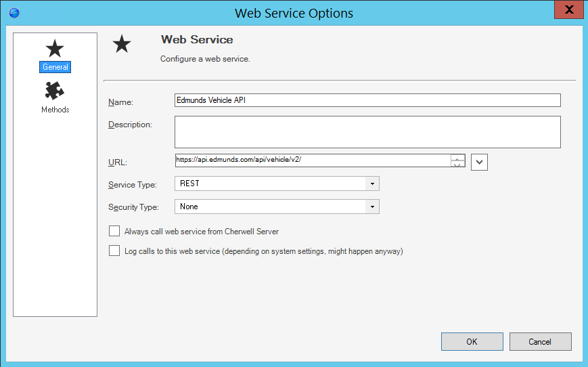Switch to the Methods page label
This screenshot has height=367, width=588.
click(x=55, y=110)
